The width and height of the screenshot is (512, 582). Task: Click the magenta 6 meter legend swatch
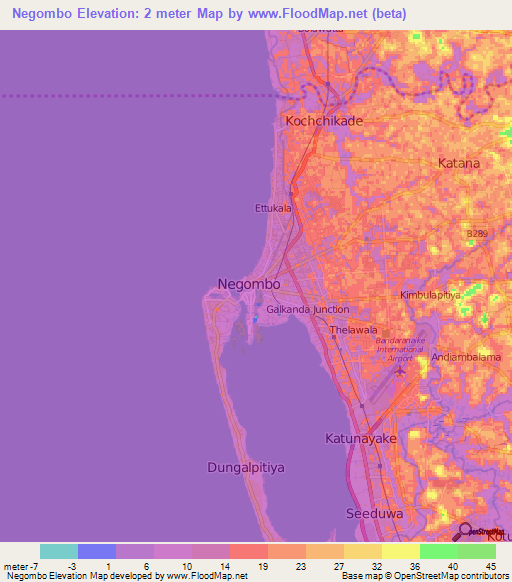pos(173,552)
